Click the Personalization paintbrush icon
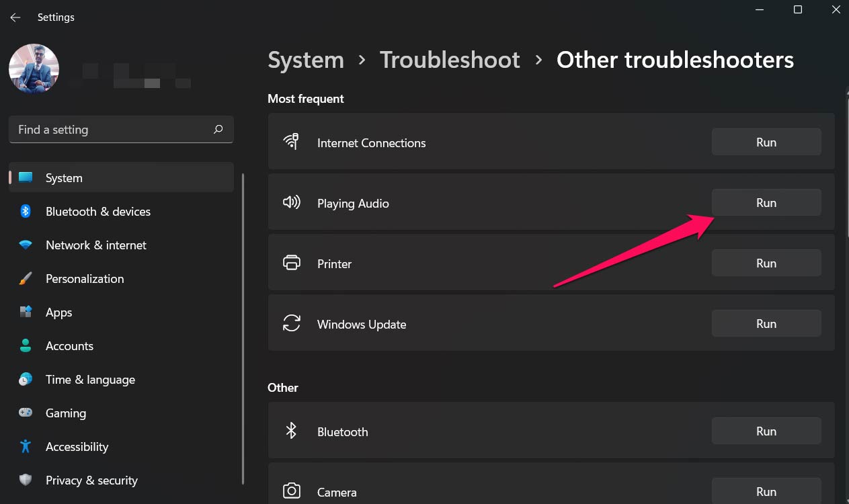849x504 pixels. pyautogui.click(x=26, y=278)
